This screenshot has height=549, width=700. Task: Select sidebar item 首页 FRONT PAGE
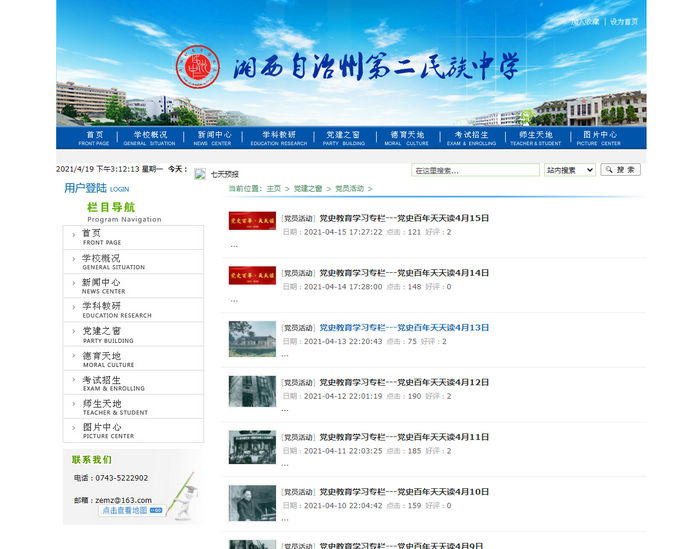coord(133,237)
